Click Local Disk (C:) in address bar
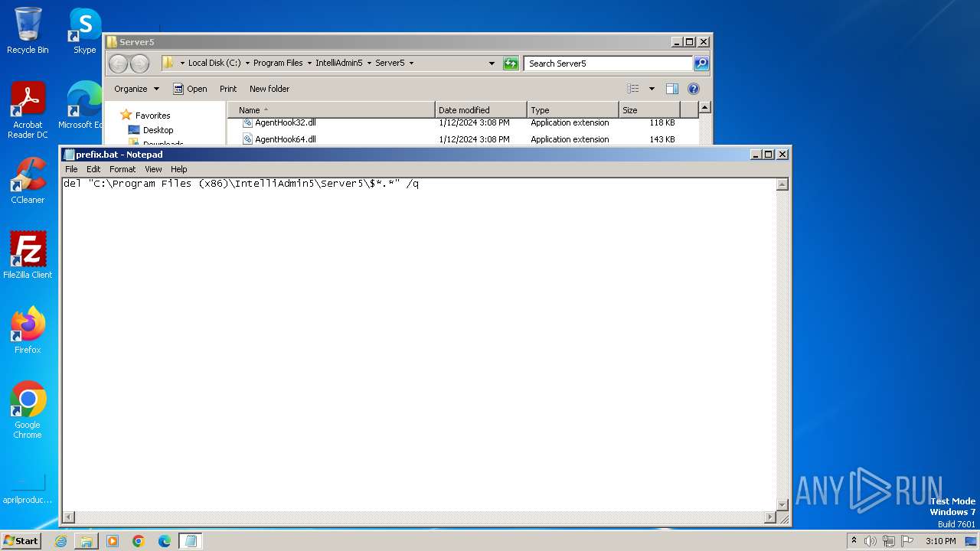This screenshot has width=980, height=551. 214,64
